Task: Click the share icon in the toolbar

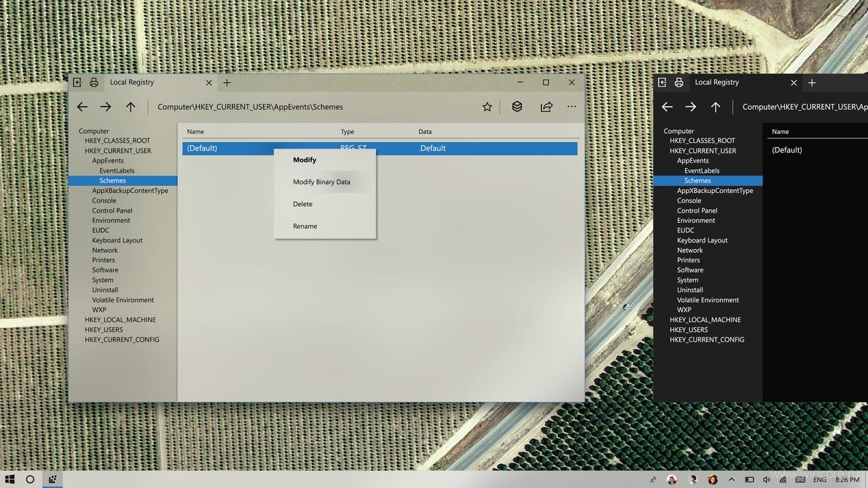Action: [x=547, y=107]
